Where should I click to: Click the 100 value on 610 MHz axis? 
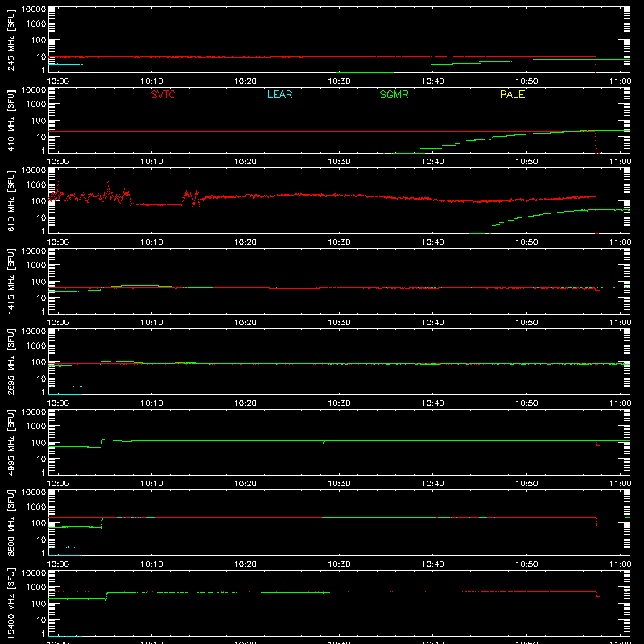(x=39, y=200)
